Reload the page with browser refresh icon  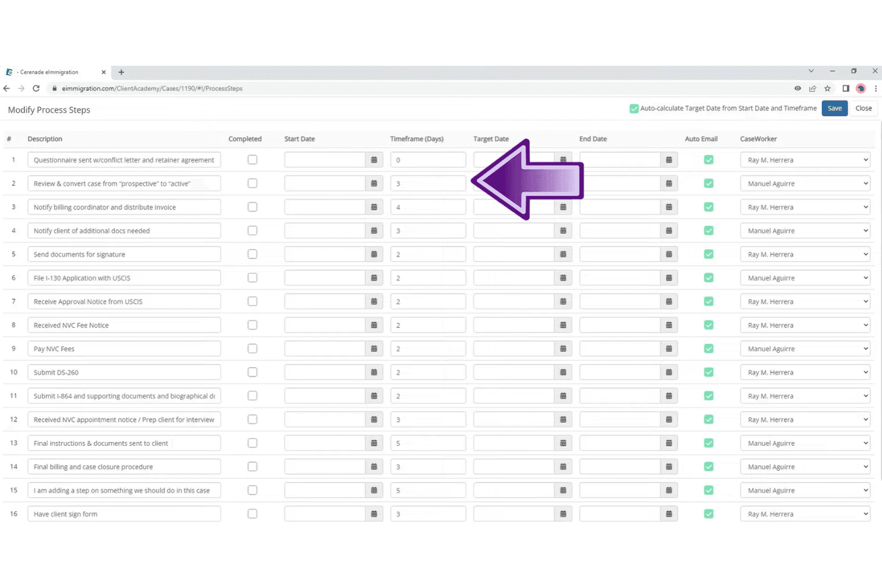pos(36,88)
